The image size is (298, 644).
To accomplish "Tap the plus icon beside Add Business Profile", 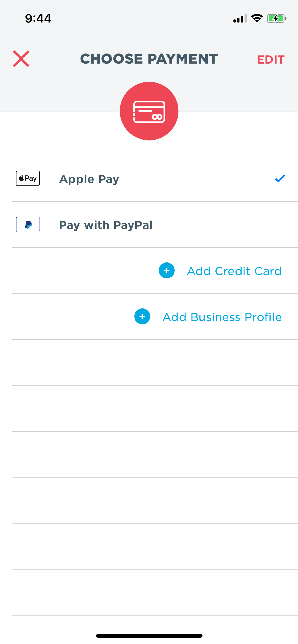I will [x=142, y=317].
